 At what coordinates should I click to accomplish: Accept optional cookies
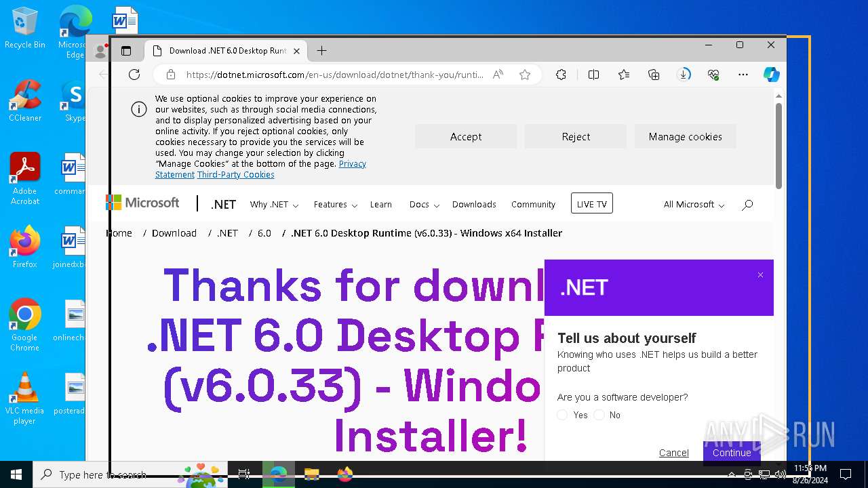click(x=466, y=136)
